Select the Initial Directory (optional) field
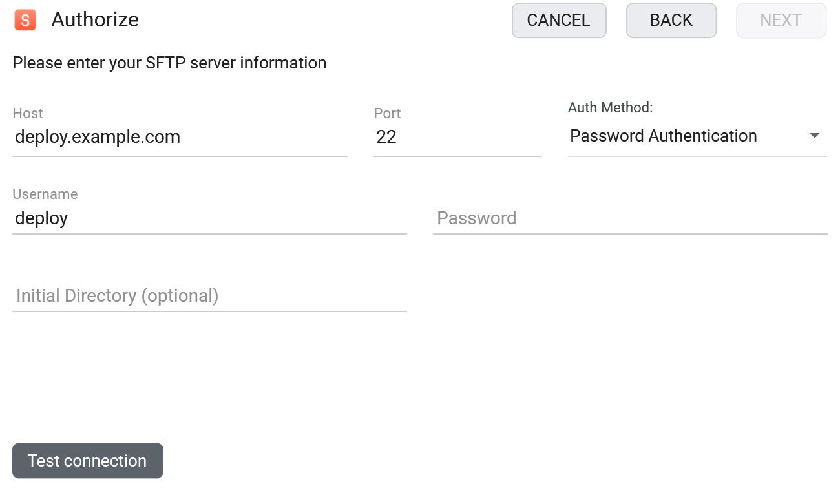The width and height of the screenshot is (840, 504). 209,296
